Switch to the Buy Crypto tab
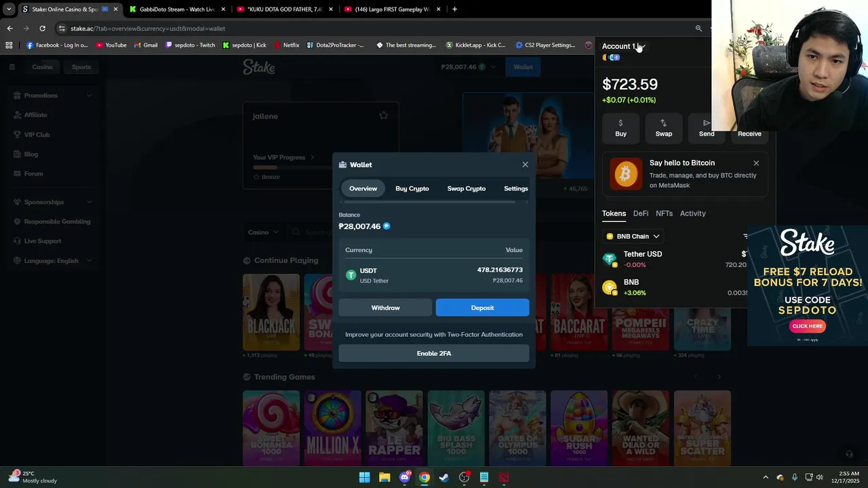868x488 pixels. pos(412,188)
